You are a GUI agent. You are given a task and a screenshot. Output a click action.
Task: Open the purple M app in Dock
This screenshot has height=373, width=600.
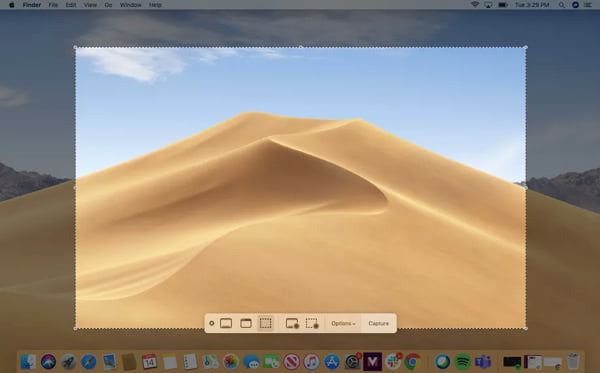pyautogui.click(x=373, y=362)
